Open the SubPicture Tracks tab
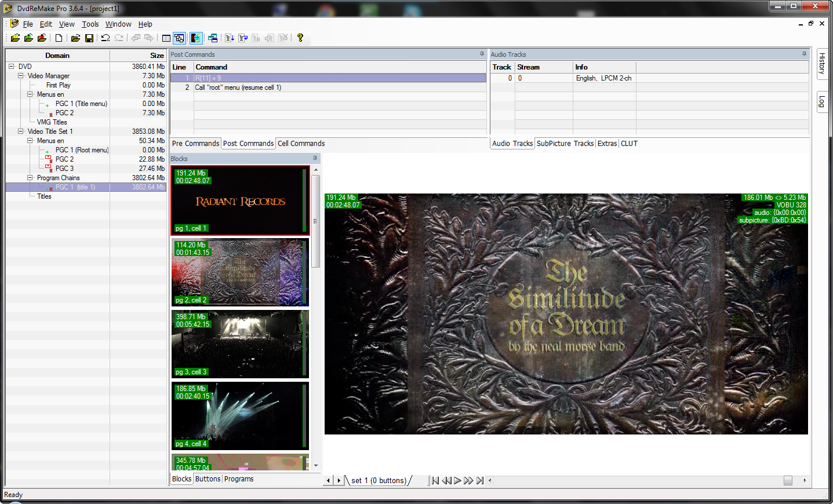Image resolution: width=833 pixels, height=504 pixels. coord(565,144)
